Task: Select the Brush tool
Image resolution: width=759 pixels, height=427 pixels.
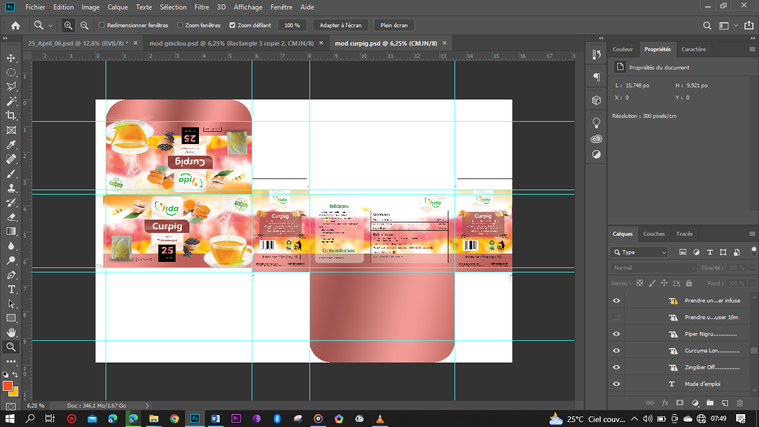Action: coord(11,174)
